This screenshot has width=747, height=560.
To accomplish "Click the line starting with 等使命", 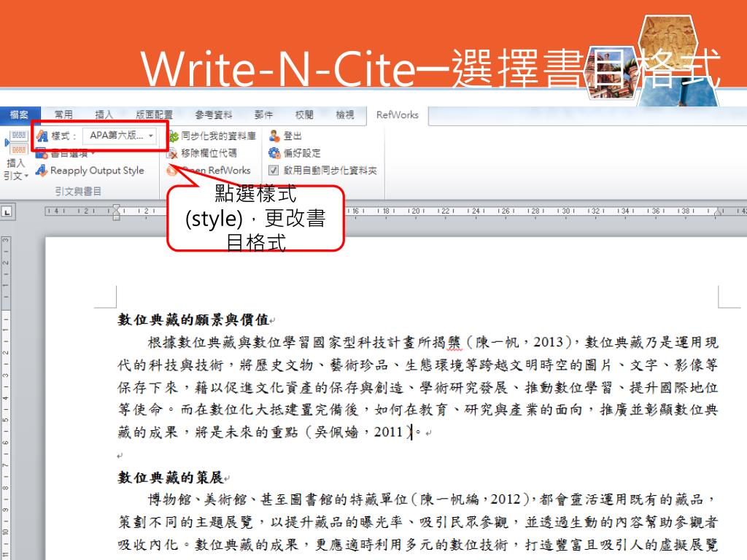I will (417, 410).
